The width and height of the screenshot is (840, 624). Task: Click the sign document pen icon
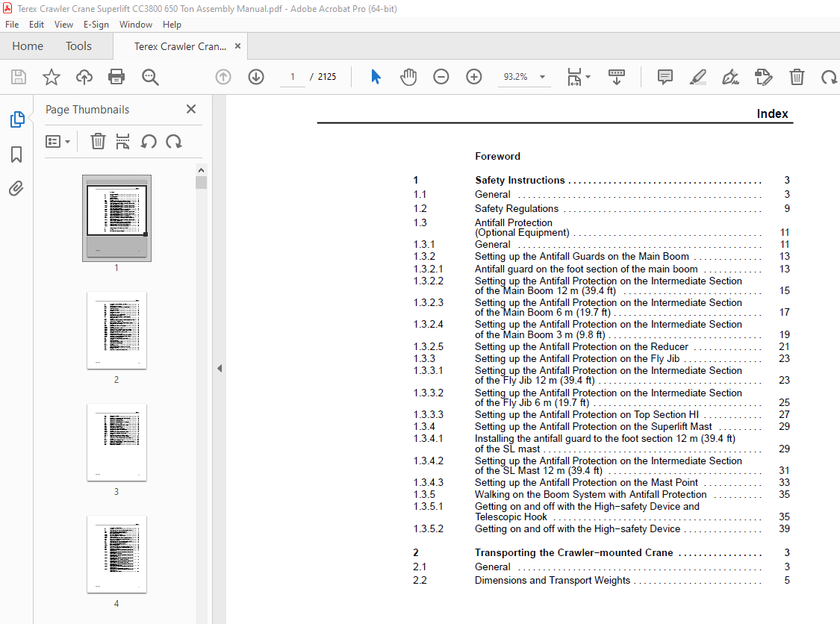[x=731, y=77]
